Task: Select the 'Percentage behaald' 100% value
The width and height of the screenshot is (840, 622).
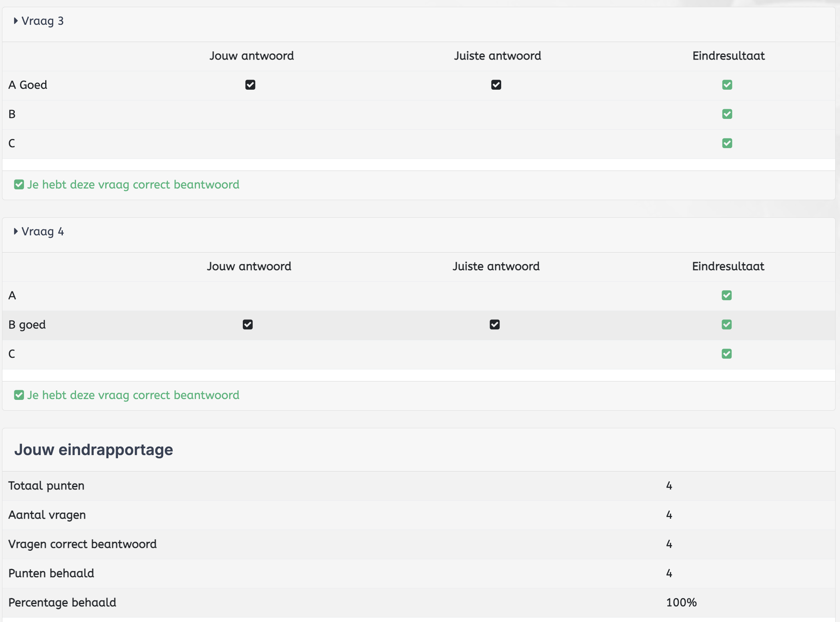Action: click(681, 602)
